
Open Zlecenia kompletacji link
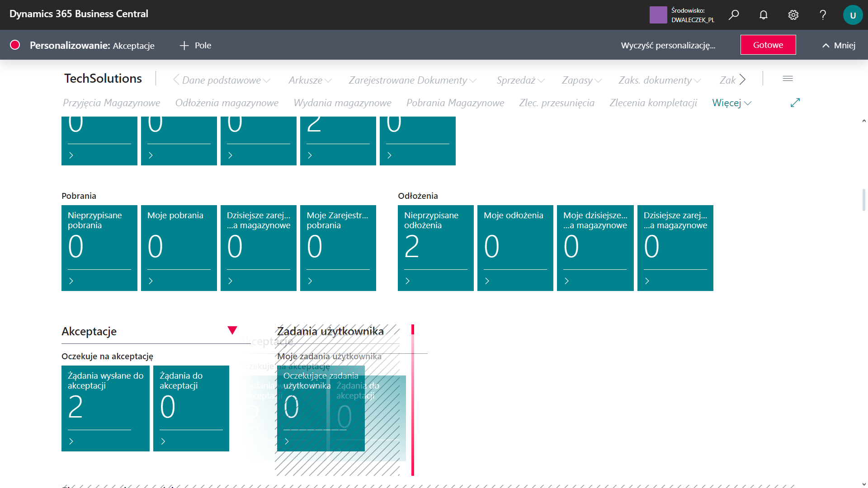[x=653, y=103]
